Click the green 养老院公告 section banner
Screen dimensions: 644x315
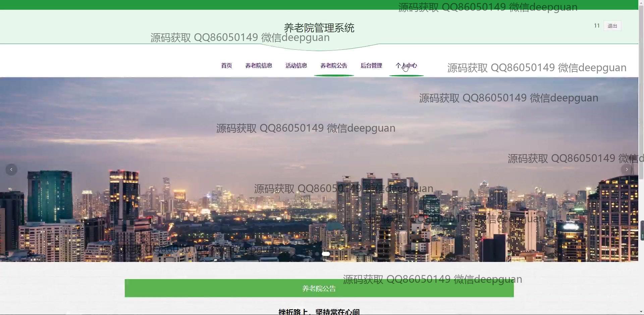[x=319, y=288]
